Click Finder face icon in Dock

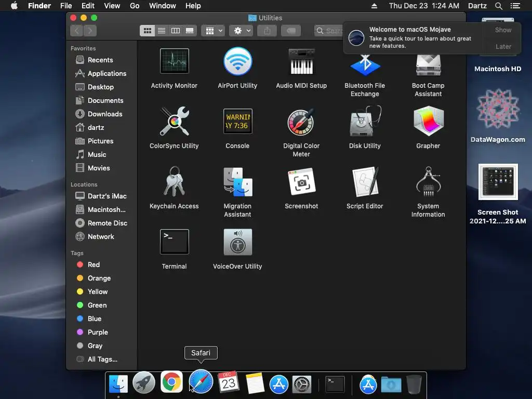click(x=118, y=384)
